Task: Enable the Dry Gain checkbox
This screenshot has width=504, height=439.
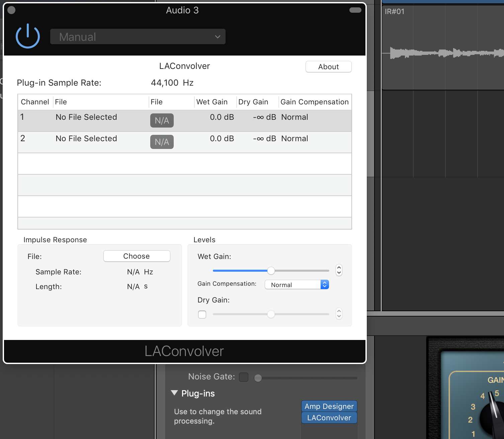Action: coord(202,315)
